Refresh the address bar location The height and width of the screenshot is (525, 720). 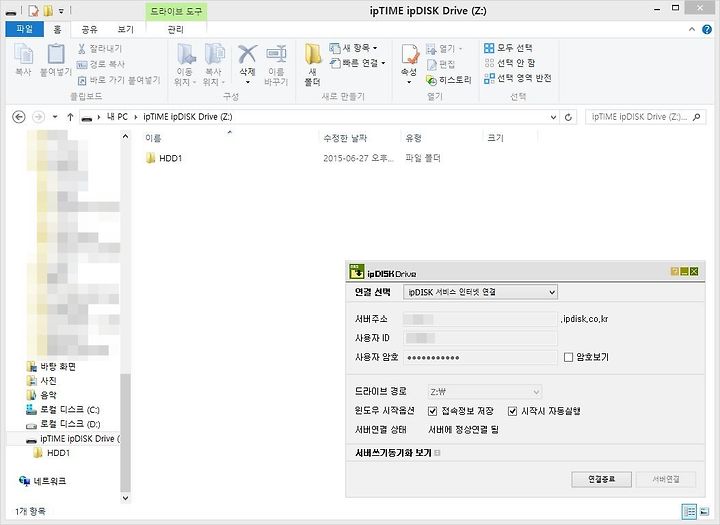pos(568,117)
